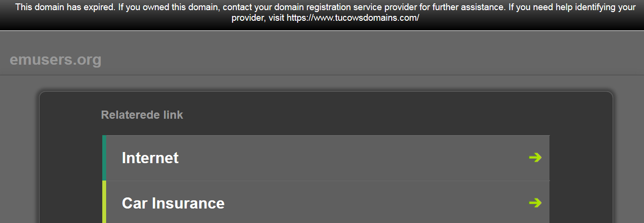
Task: Click the "Relaterede link" heading
Action: point(142,115)
